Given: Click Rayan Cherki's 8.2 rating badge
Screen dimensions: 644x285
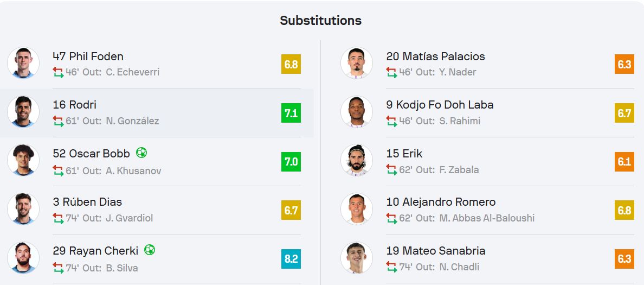Looking at the screenshot, I should pyautogui.click(x=291, y=259).
